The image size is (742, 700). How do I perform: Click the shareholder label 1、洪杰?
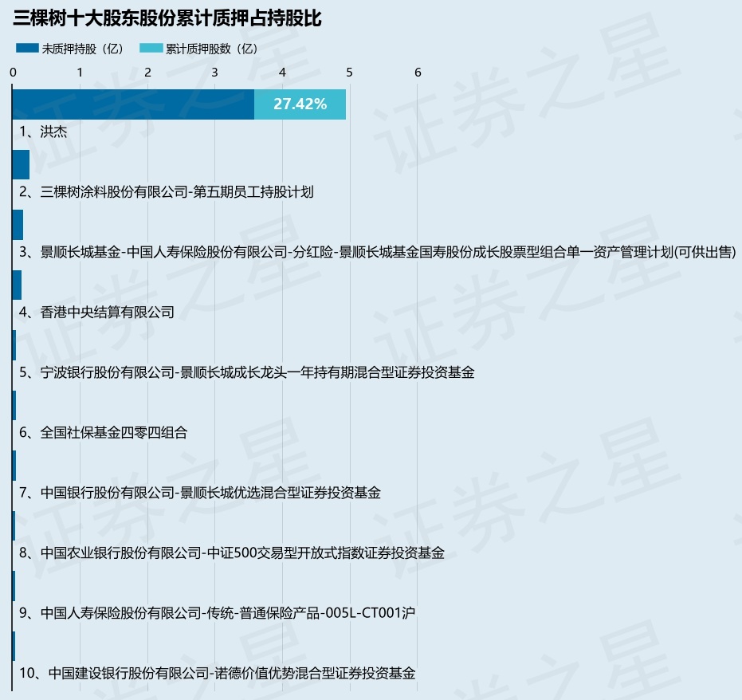click(x=43, y=132)
